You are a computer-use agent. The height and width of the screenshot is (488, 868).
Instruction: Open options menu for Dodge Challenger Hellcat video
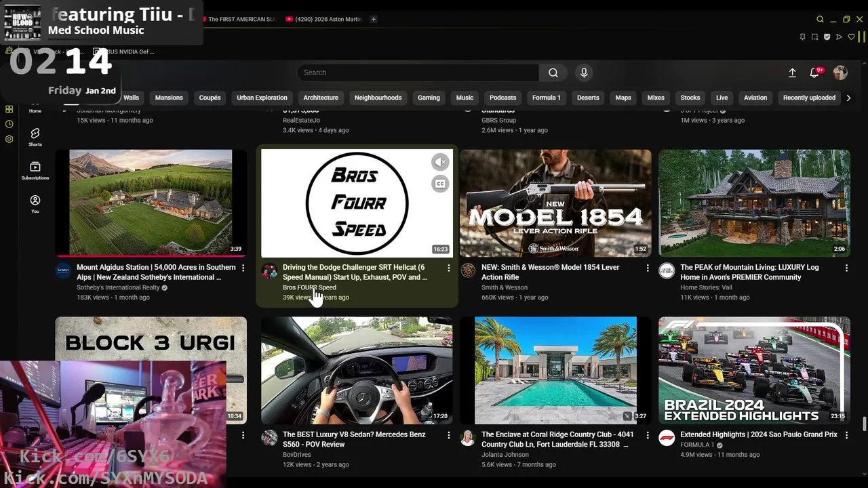448,268
